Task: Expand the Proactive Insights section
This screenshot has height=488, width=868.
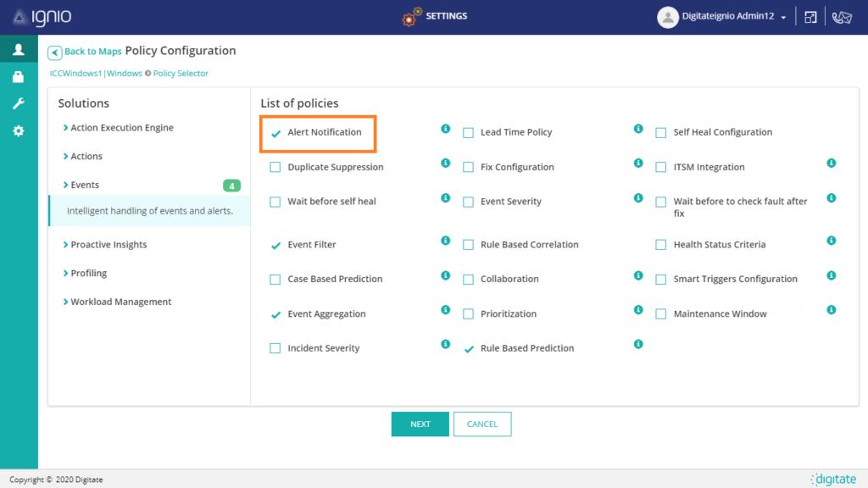Action: click(x=108, y=245)
